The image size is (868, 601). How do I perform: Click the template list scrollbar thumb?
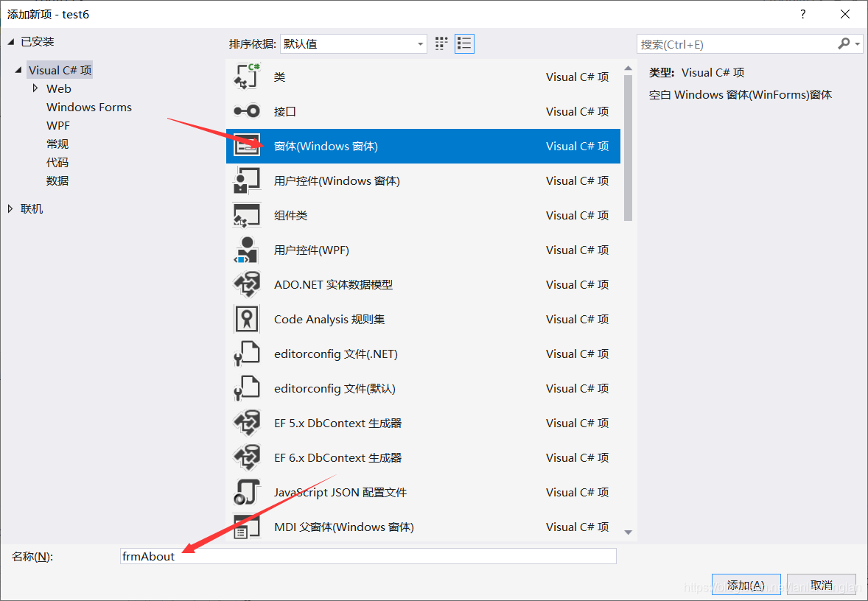click(x=628, y=147)
